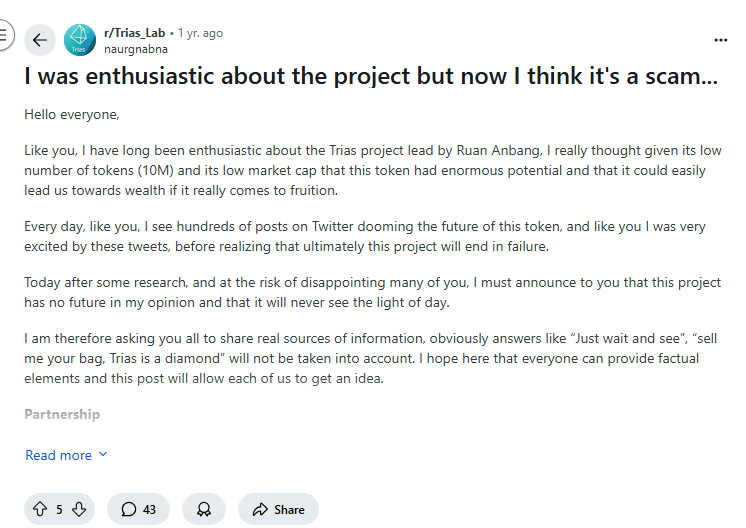Click the "Hello everyone," opening line

coord(71,114)
